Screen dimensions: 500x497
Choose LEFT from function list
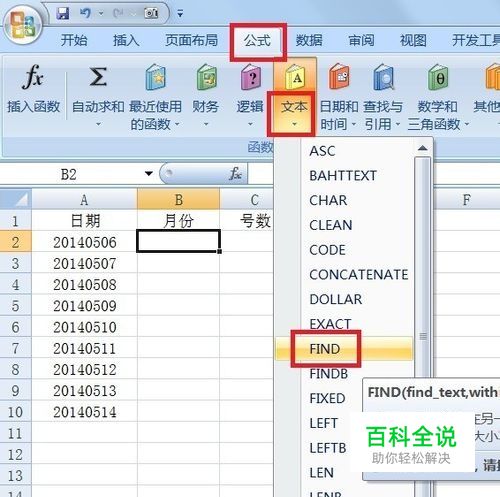coord(323,423)
